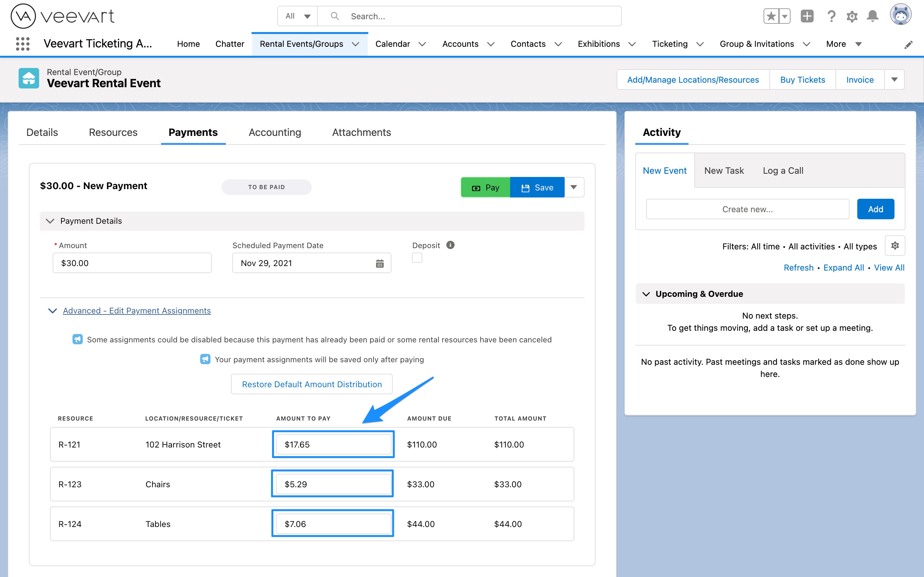
Task: Open activity filter settings gear
Action: point(895,245)
